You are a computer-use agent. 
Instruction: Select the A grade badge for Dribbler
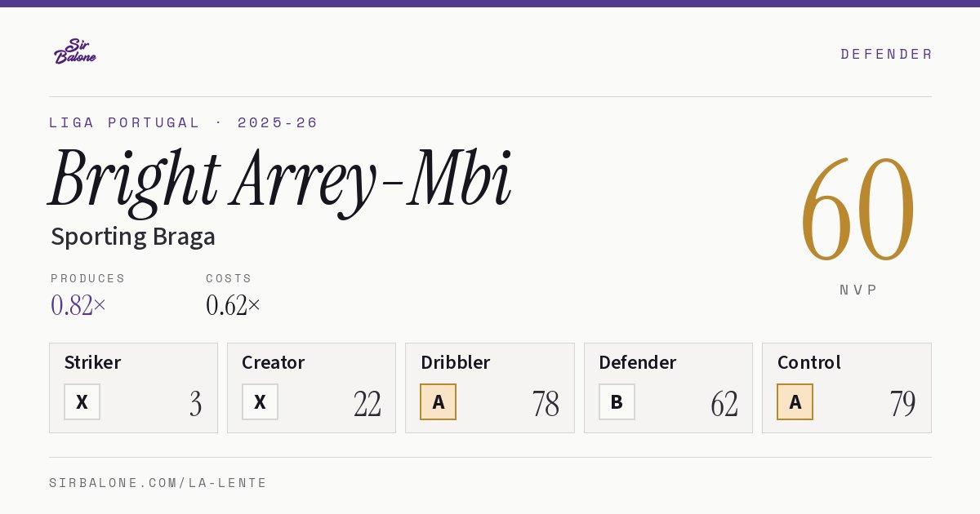point(439,401)
